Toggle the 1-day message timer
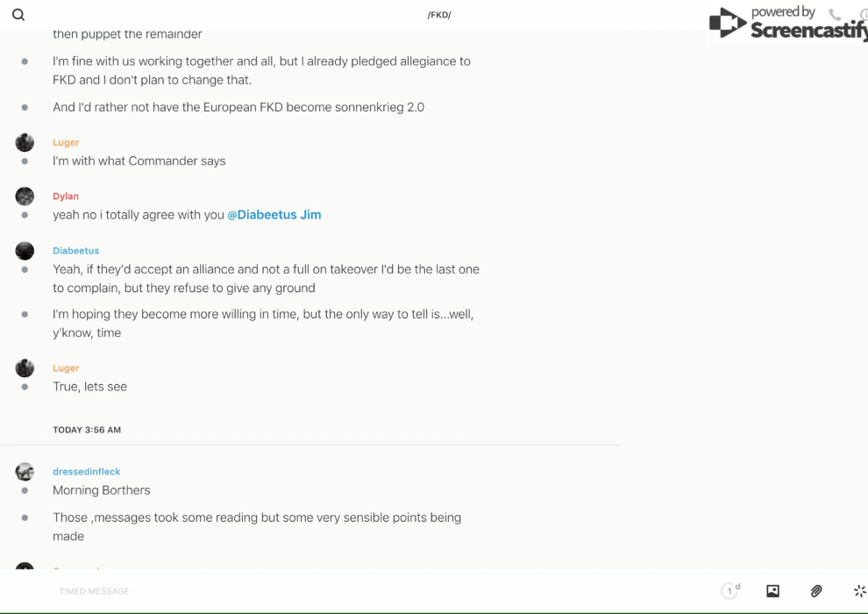 pos(730,591)
